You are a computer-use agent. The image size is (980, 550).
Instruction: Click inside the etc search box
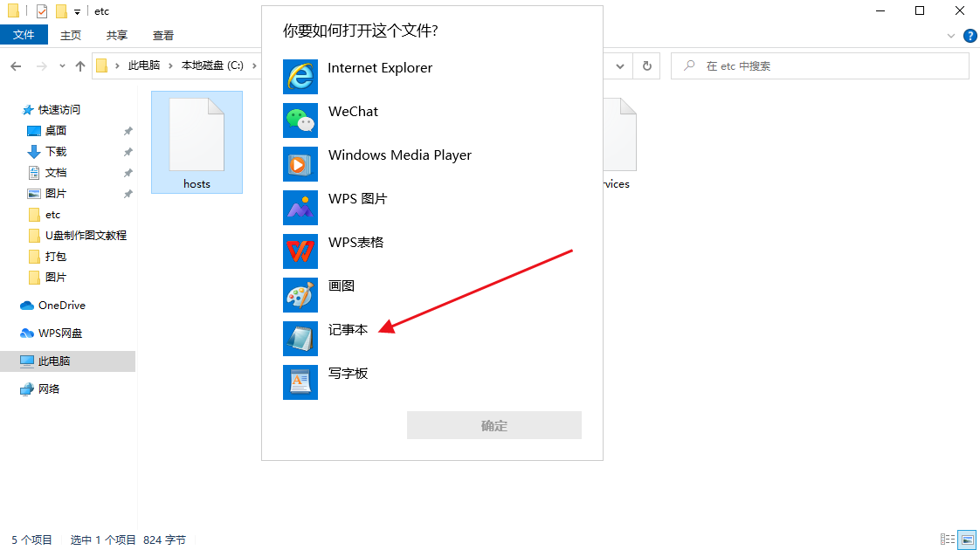pyautogui.click(x=818, y=65)
